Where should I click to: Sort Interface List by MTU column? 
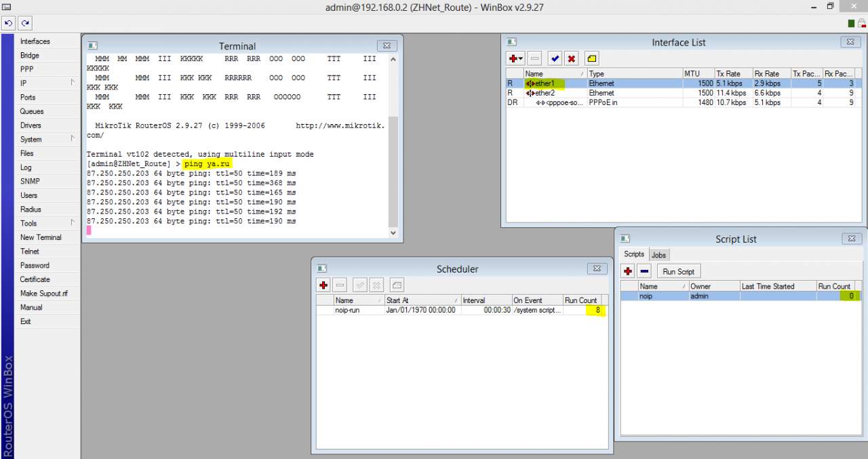[698, 73]
